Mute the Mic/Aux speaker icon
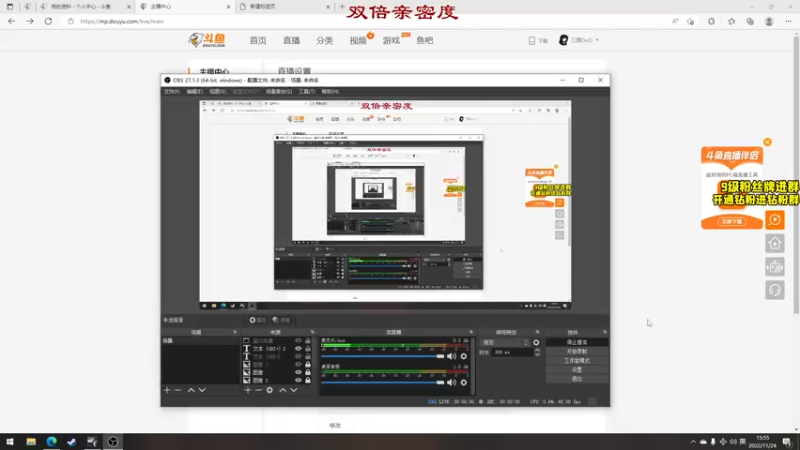Screen dimensions: 800x450 coord(452,356)
